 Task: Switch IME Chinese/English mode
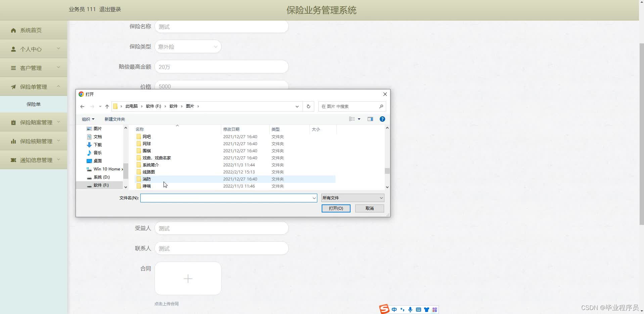point(394,310)
